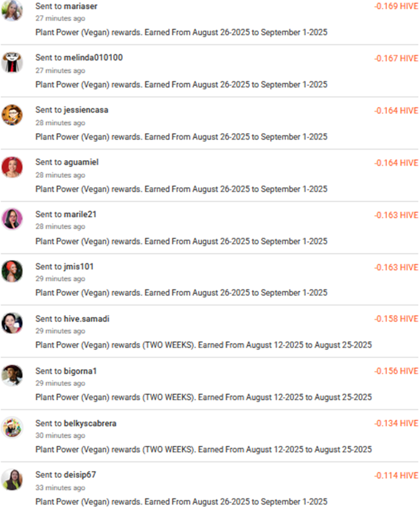
Task: Click melinda010100's avatar picture
Action: coord(12,62)
